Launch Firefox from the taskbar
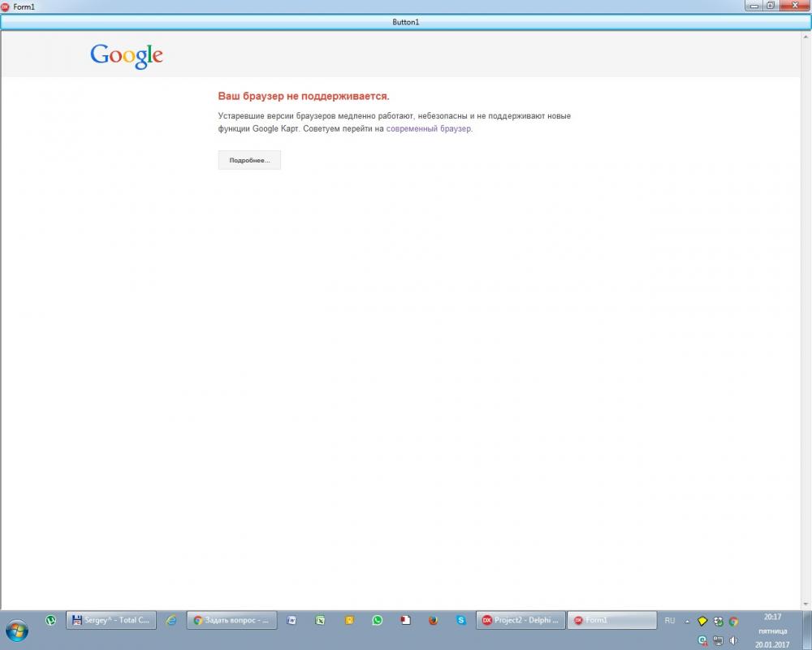This screenshot has height=650, width=812. coord(434,620)
